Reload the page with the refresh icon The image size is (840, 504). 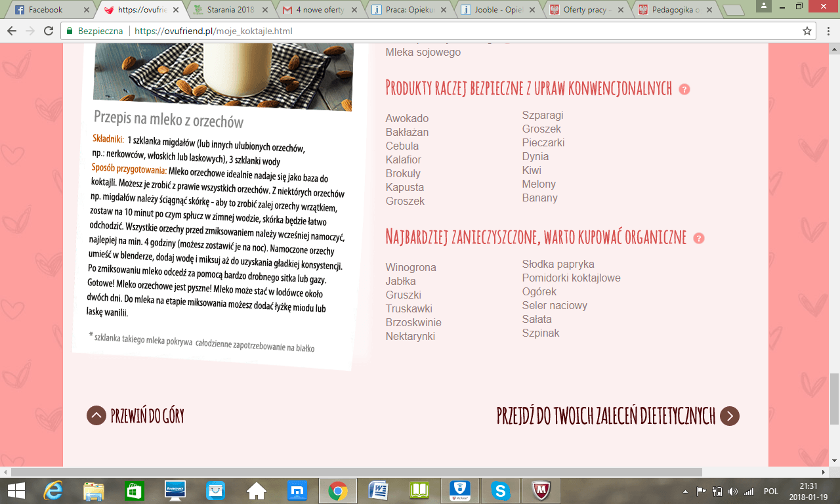click(49, 31)
